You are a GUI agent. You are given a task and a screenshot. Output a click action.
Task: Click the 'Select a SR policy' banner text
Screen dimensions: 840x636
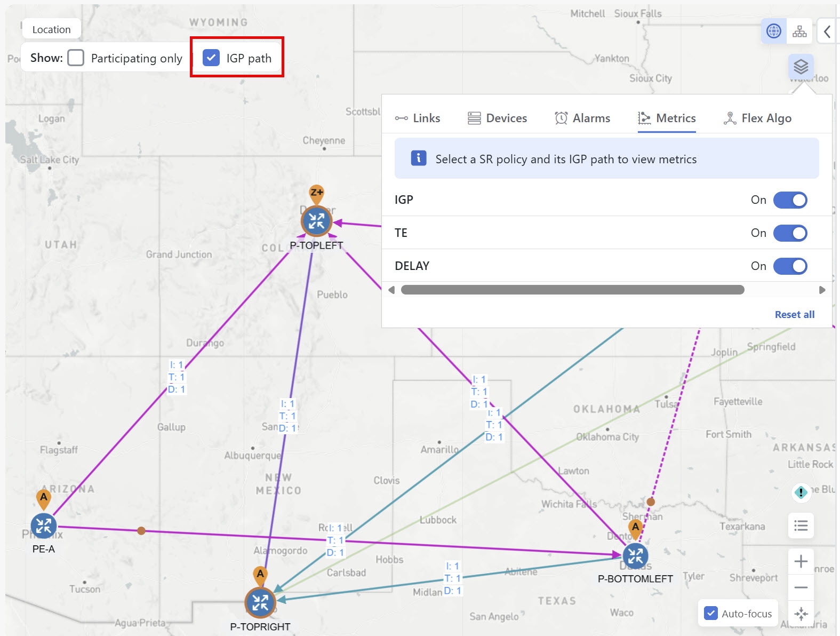tap(566, 159)
